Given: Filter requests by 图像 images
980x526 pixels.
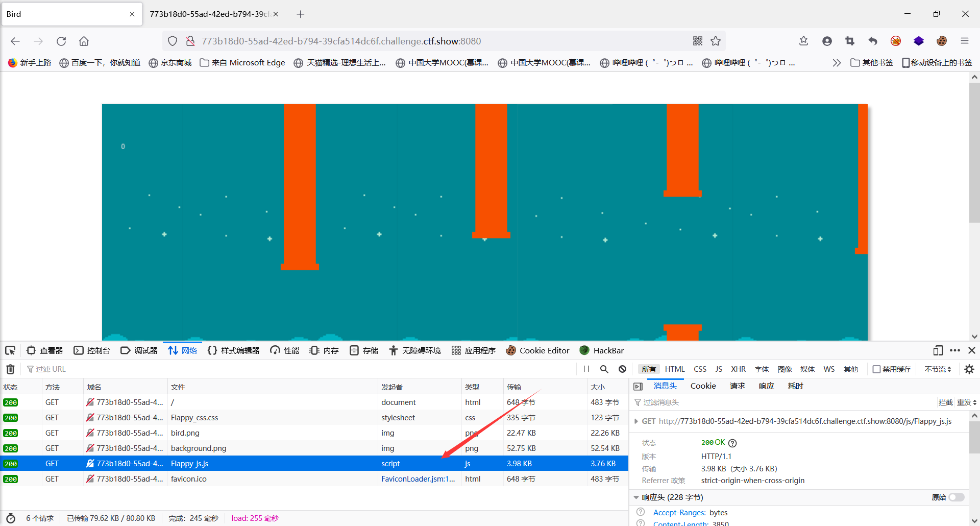Looking at the screenshot, I should [785, 369].
